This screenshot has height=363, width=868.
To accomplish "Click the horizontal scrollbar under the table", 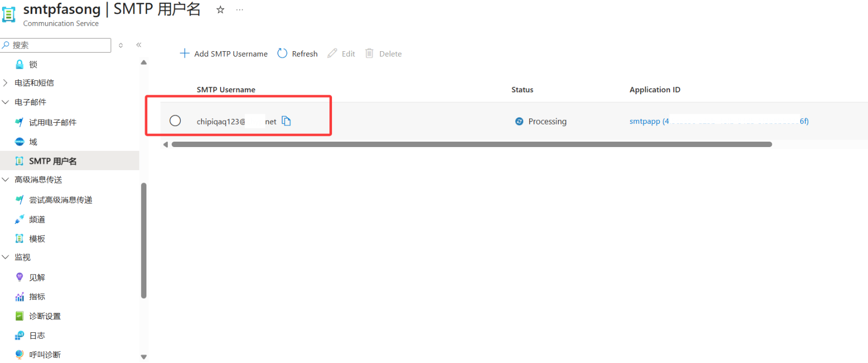I will click(x=472, y=144).
